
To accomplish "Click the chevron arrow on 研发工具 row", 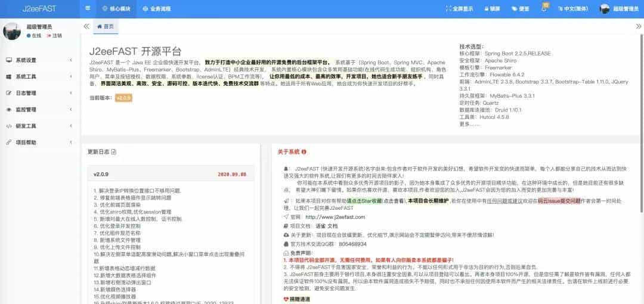I will [70, 126].
